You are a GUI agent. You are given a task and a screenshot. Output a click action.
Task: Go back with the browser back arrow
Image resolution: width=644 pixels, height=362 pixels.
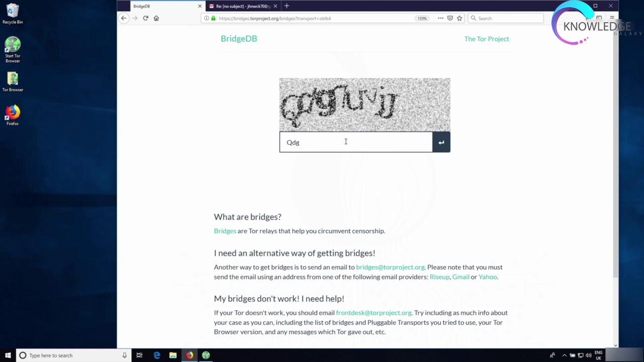coord(124,18)
